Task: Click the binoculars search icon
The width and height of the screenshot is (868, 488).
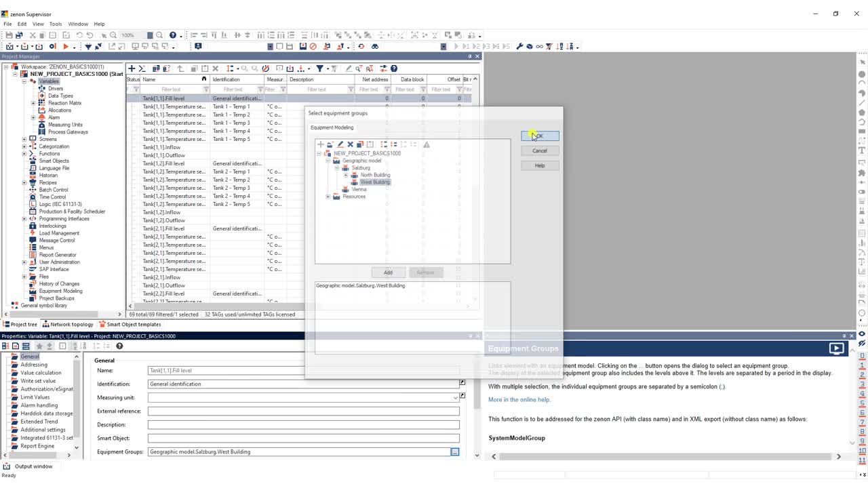Action: click(374, 46)
